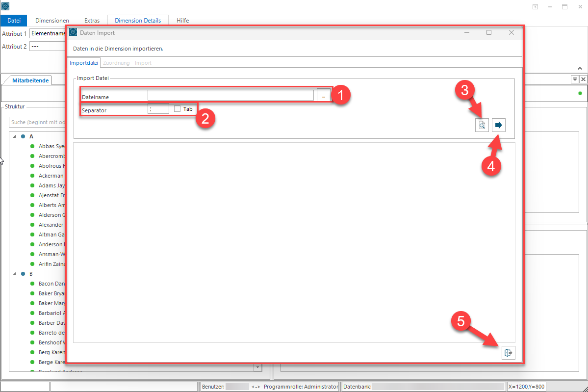Open the Dimensionen menu
The image size is (588, 392).
click(52, 20)
